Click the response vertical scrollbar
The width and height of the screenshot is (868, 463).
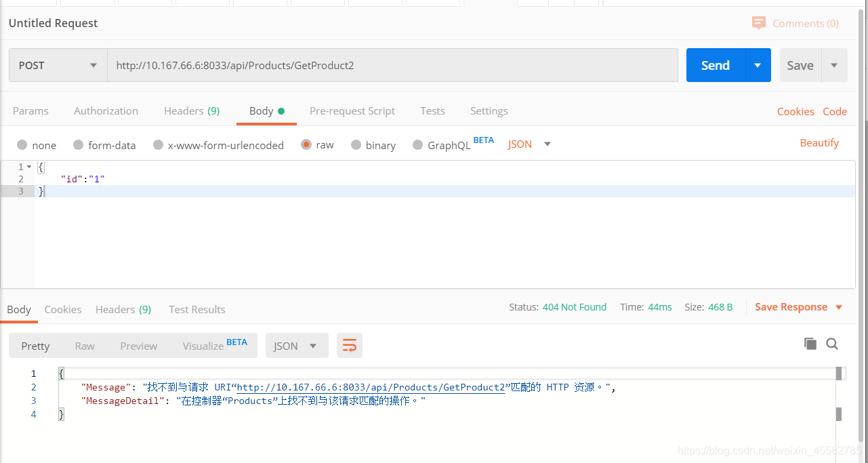click(839, 394)
